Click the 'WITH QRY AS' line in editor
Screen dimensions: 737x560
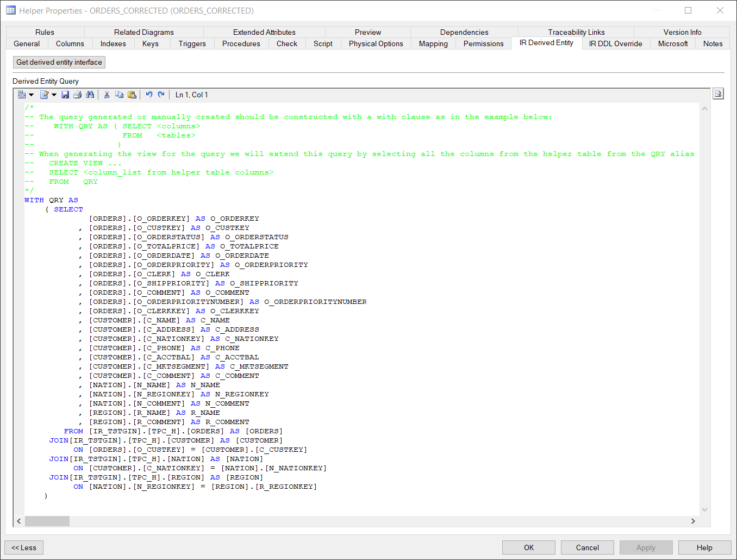tap(51, 200)
